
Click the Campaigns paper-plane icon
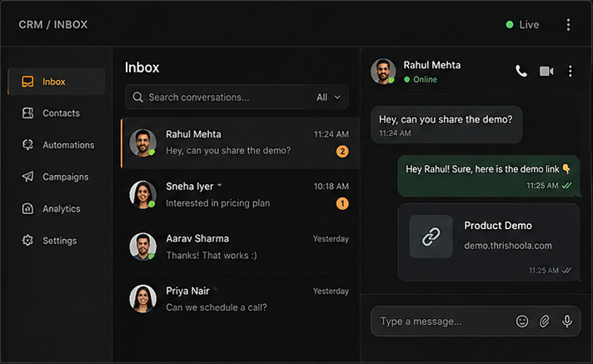tap(27, 177)
